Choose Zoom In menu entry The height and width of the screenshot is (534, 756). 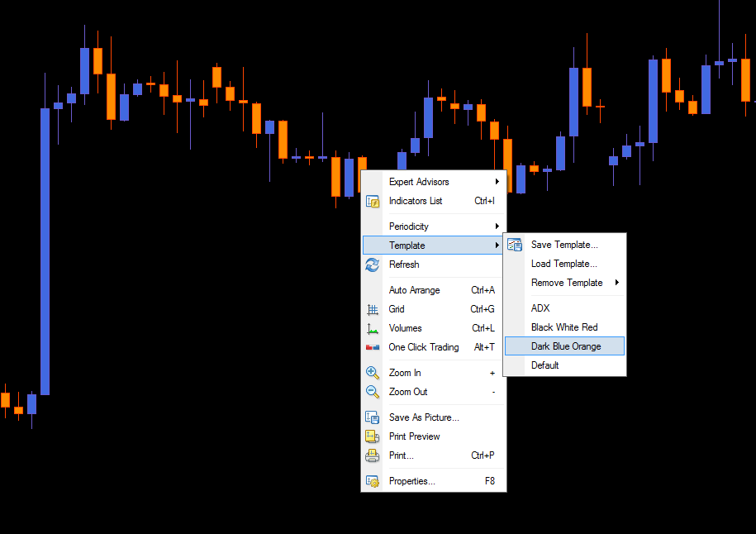coord(434,373)
